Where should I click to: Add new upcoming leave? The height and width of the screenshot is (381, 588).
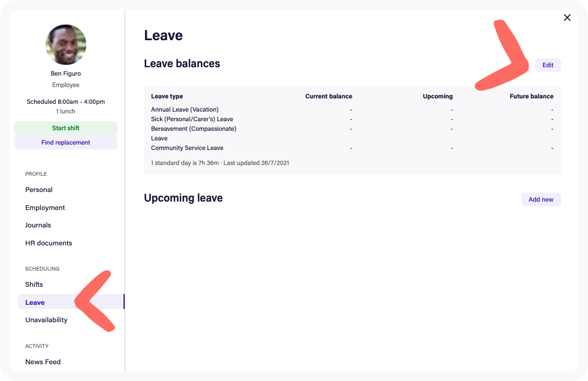point(541,199)
